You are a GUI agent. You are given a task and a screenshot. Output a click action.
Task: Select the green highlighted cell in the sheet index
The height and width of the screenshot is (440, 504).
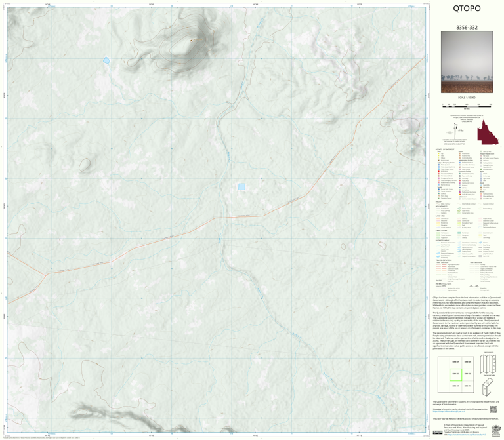pos(455,374)
